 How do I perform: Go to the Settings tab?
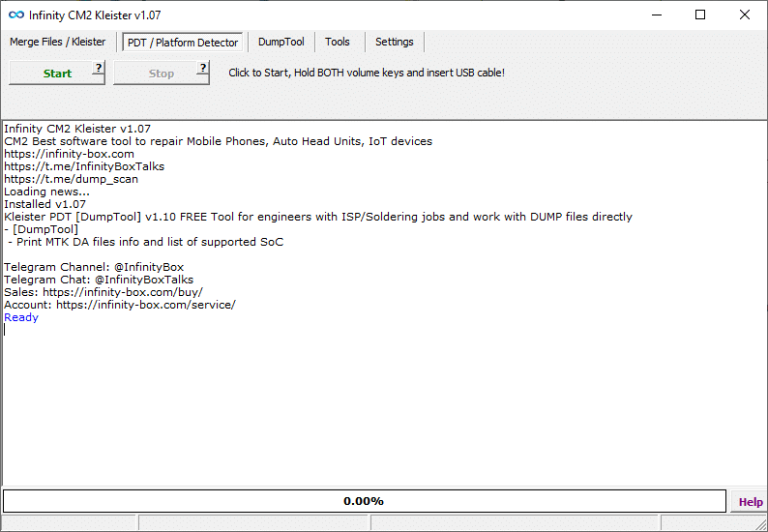click(x=395, y=43)
